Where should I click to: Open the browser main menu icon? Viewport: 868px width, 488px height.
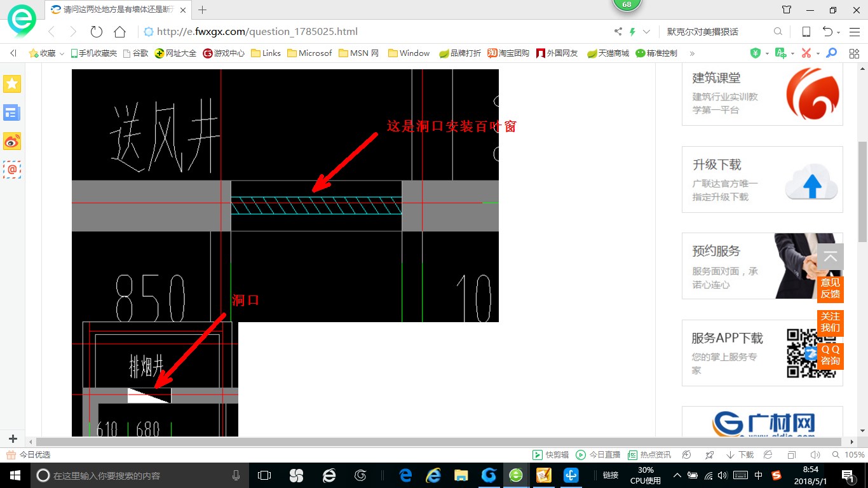855,32
